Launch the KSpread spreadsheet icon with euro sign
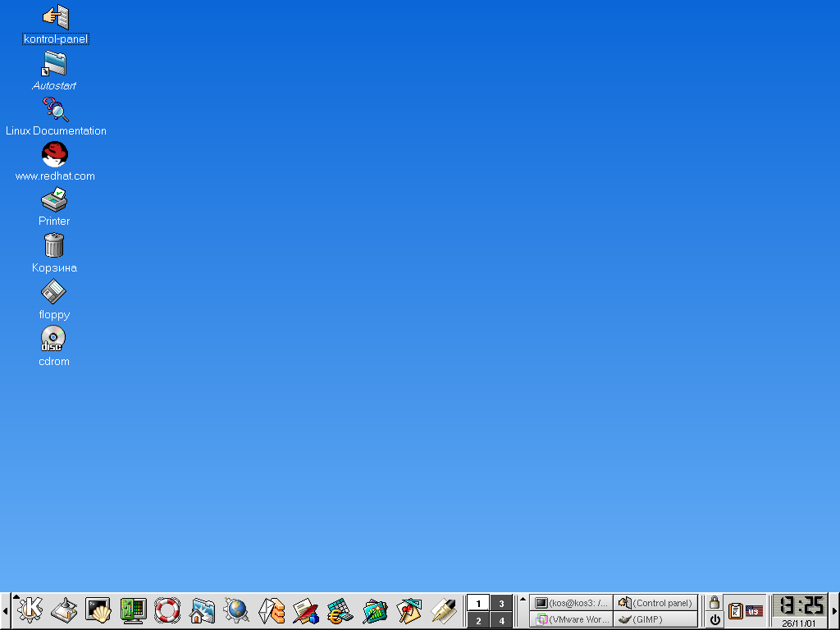The image size is (840, 630). tap(340, 610)
